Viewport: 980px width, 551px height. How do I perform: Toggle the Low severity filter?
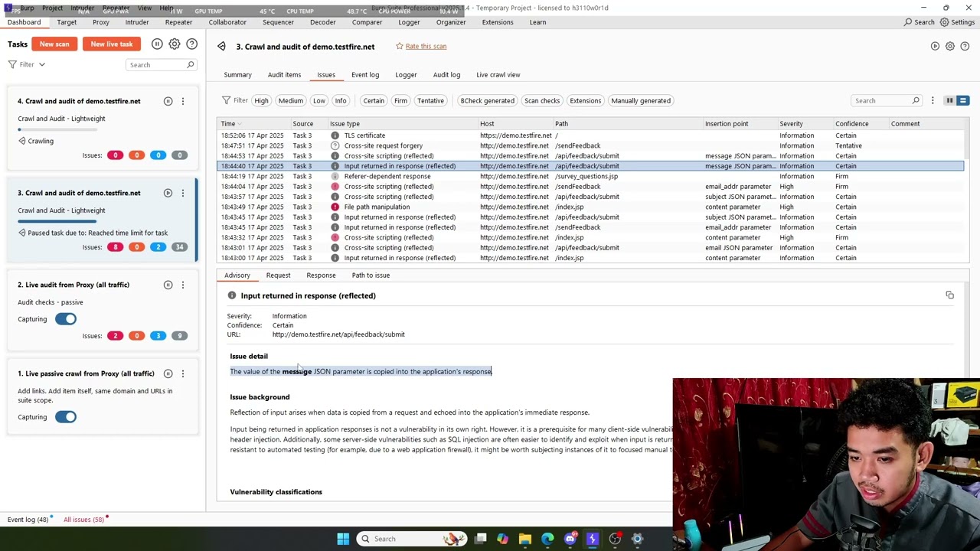(319, 101)
